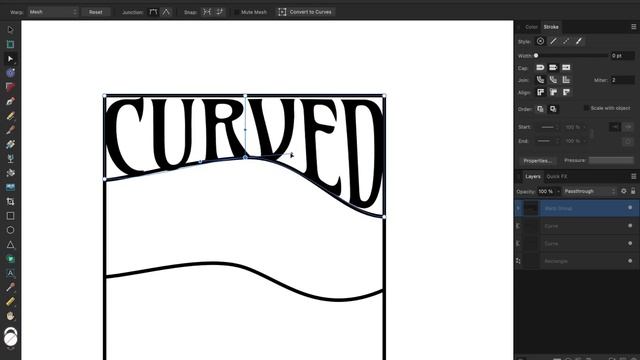Select the Place Image tool
The image size is (640, 360).
(x=10, y=187)
